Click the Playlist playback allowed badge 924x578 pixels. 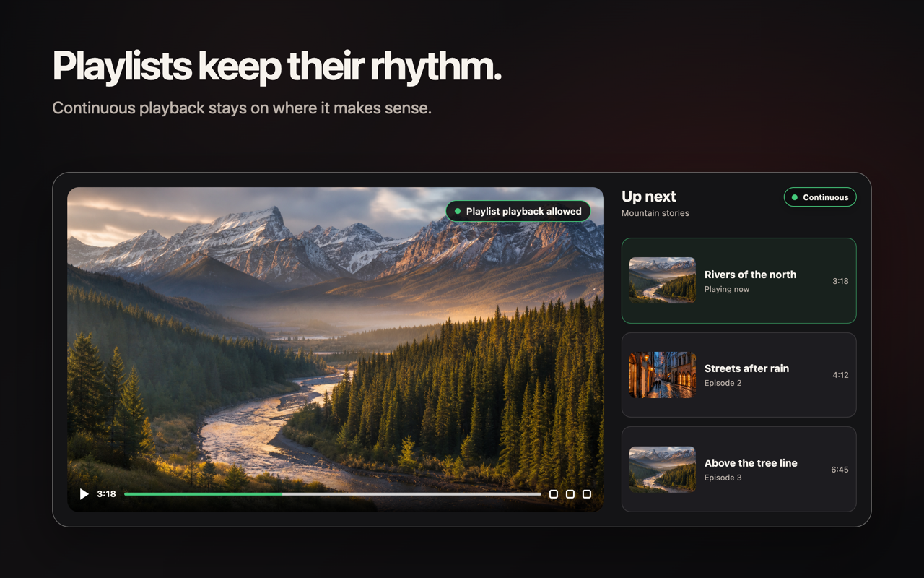(518, 211)
